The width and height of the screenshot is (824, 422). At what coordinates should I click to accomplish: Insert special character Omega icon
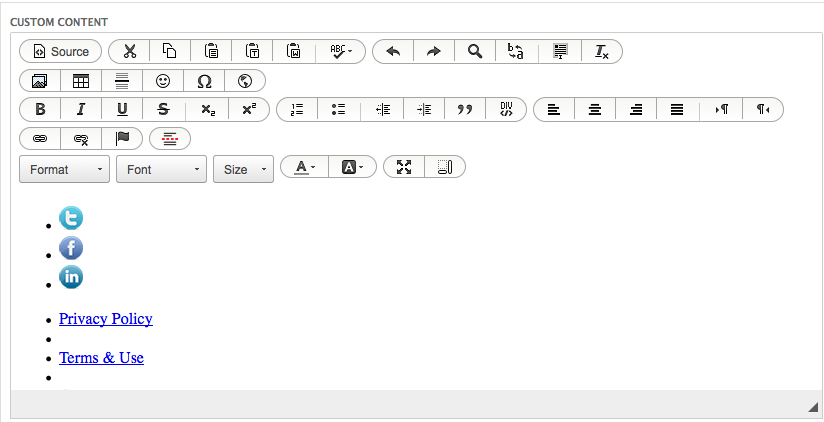[204, 81]
